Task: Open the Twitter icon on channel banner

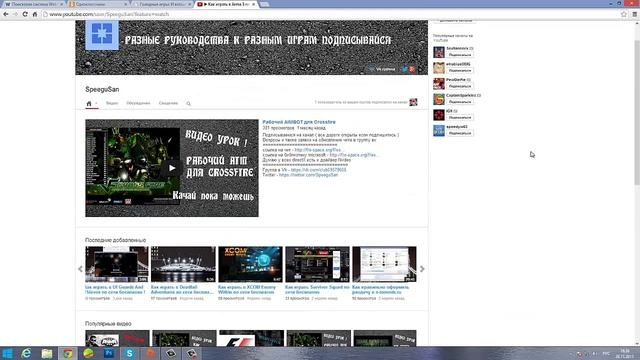Action: 404,69
